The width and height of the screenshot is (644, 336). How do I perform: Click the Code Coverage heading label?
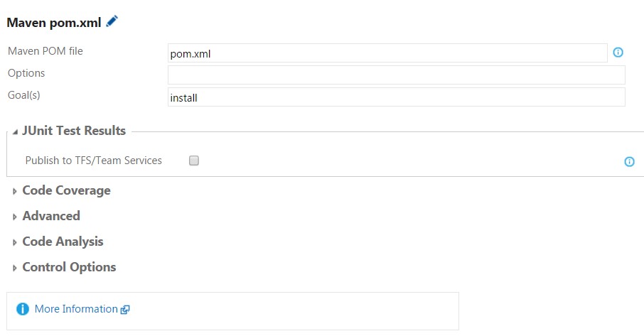(x=66, y=190)
